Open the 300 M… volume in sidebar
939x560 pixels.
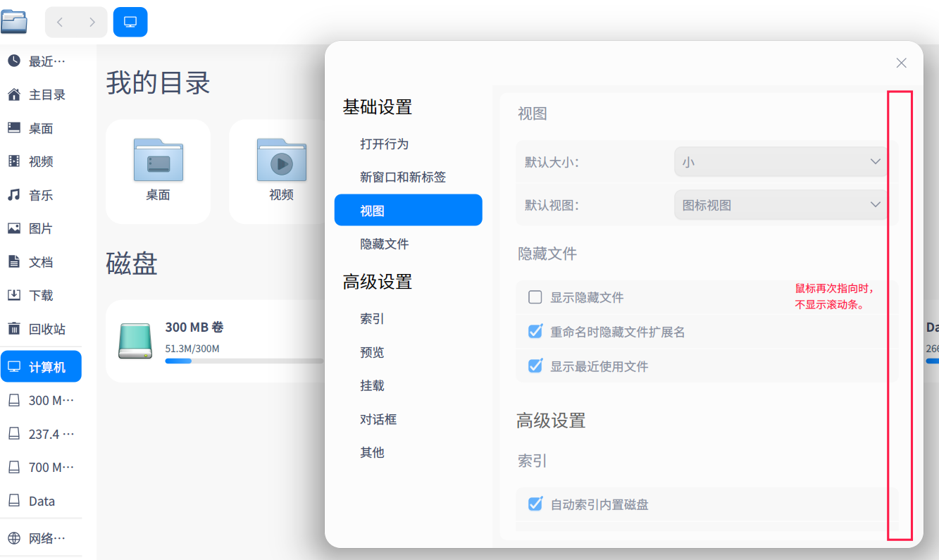(x=41, y=400)
